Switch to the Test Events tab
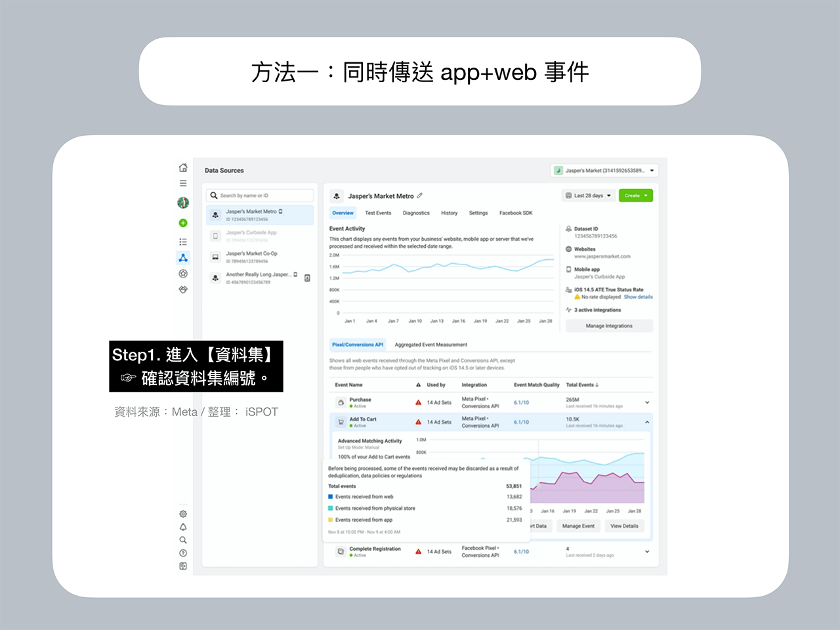Viewport: 840px width, 630px height. coord(378,213)
